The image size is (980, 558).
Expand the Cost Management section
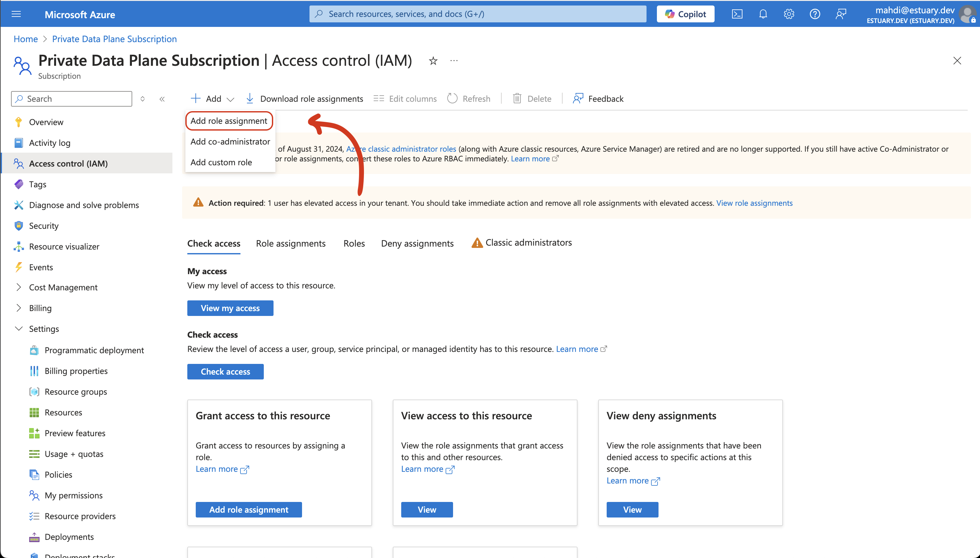(x=18, y=287)
